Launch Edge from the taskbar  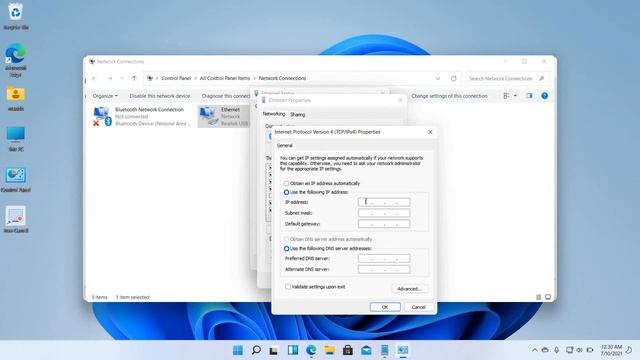311,350
